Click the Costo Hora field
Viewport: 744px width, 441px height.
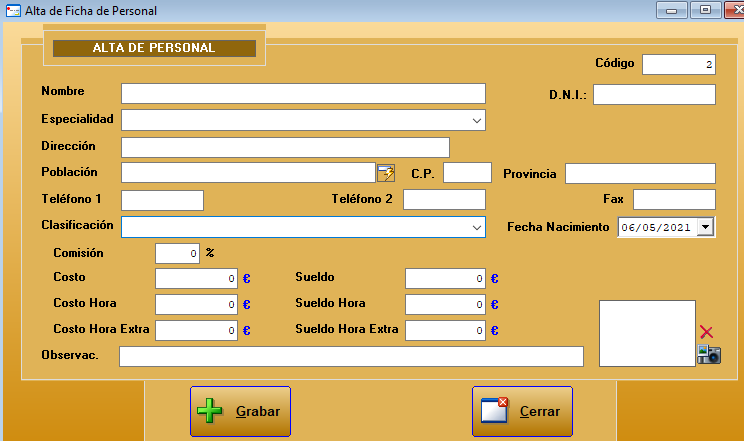(x=196, y=304)
